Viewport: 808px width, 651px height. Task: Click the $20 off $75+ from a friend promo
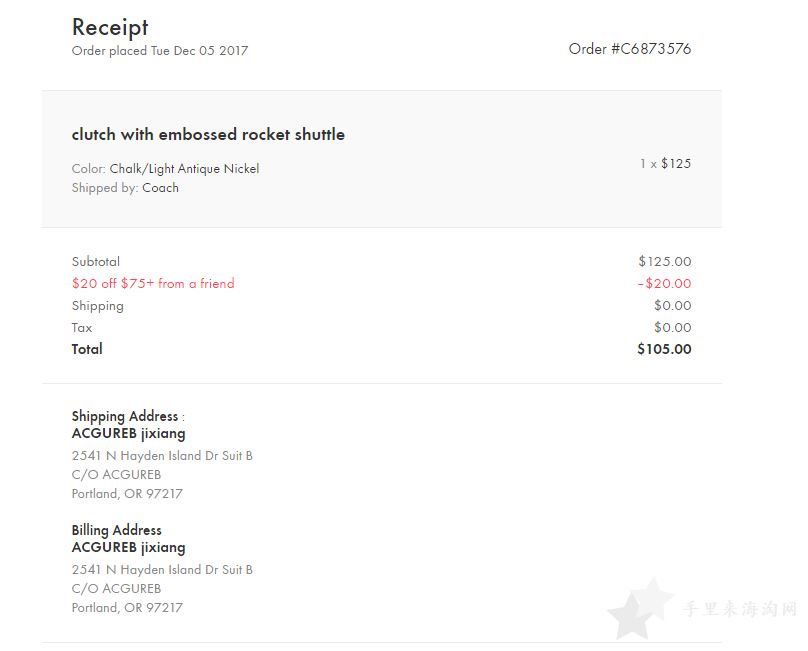point(153,283)
